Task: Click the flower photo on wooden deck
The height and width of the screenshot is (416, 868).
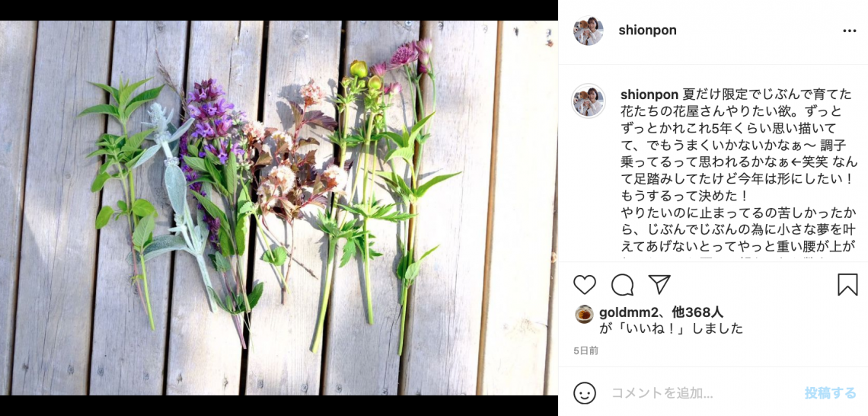Action: coord(279,208)
